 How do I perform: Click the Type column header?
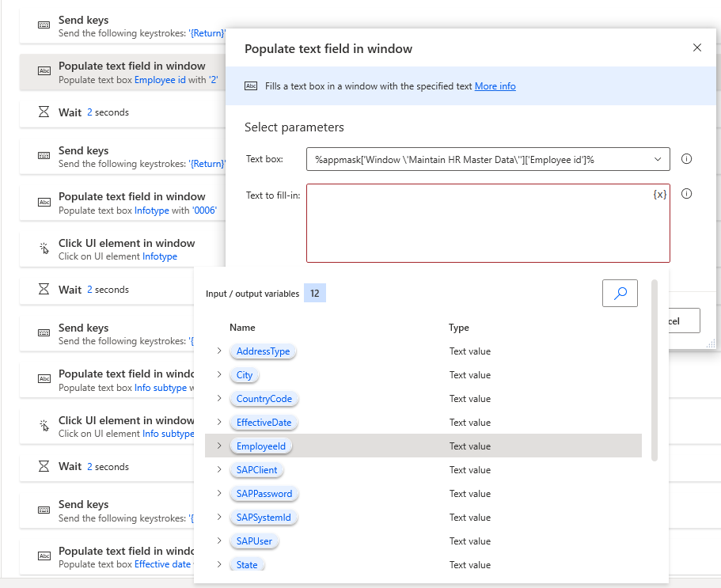pos(459,328)
